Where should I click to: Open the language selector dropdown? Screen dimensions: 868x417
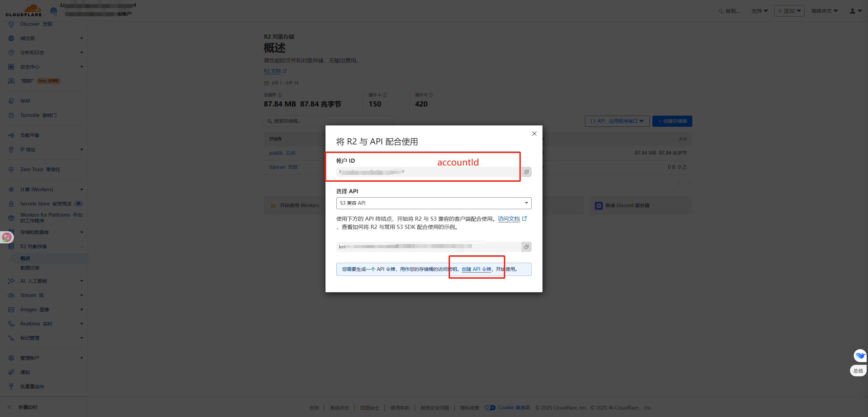click(x=824, y=11)
